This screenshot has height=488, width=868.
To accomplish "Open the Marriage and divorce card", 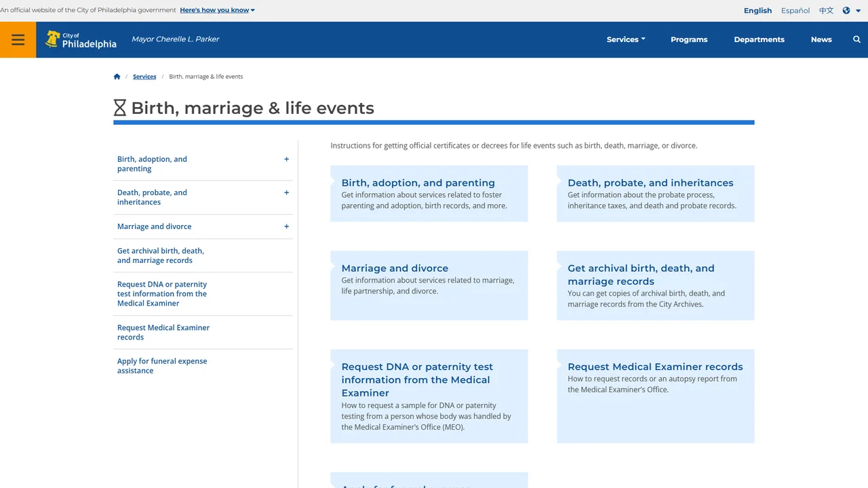I will click(x=429, y=285).
